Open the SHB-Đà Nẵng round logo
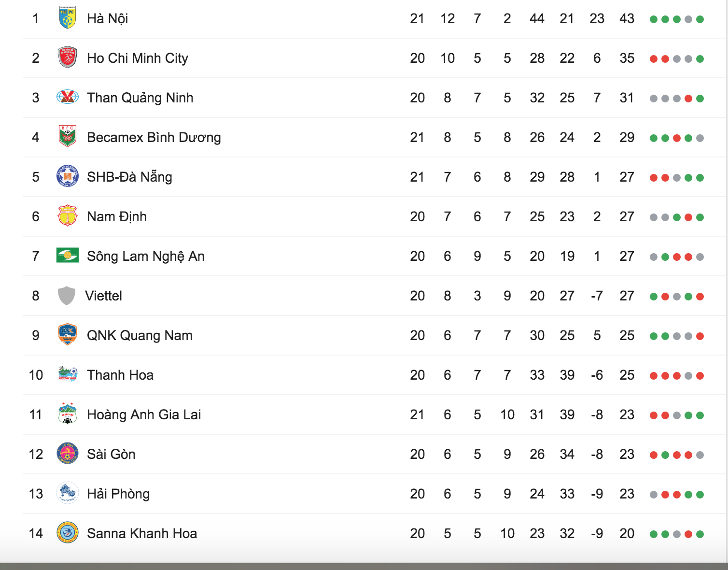Viewport: 728px width, 570px height. 68,176
